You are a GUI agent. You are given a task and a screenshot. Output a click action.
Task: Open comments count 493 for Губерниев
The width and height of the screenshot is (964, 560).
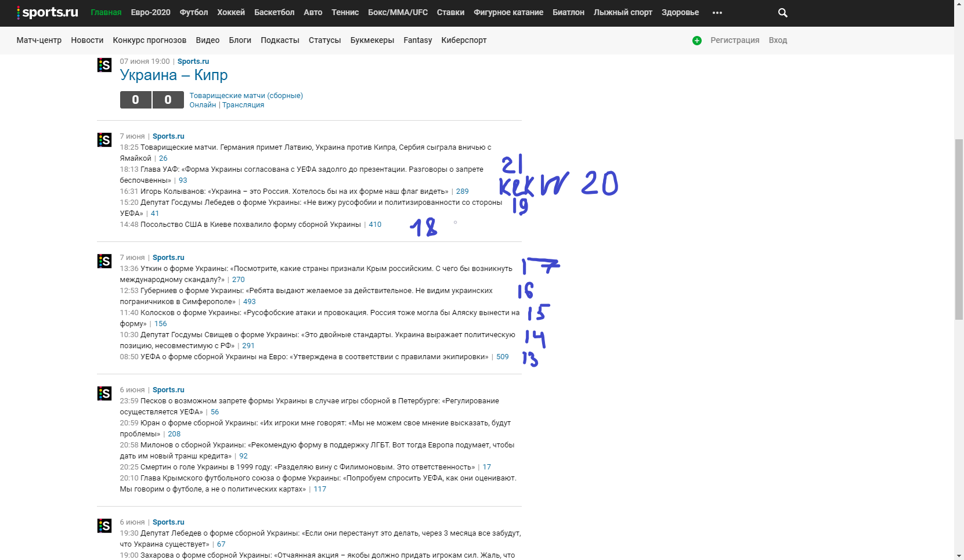tap(250, 302)
